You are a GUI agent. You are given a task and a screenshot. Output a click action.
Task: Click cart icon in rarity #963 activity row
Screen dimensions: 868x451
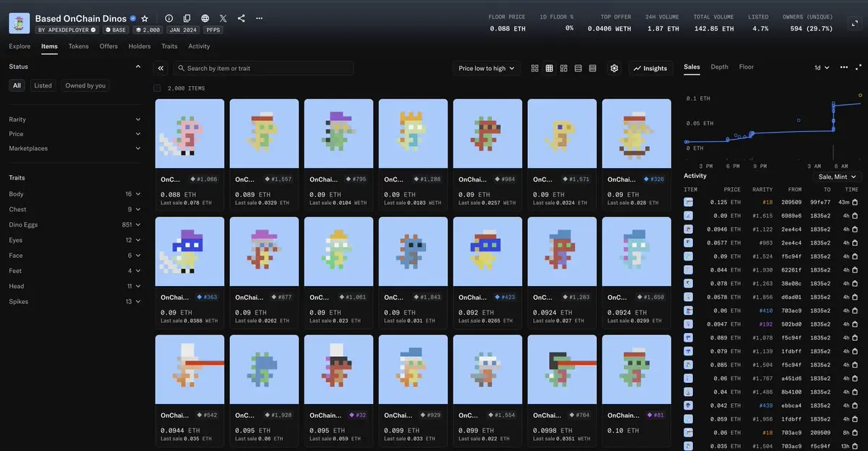coord(854,243)
